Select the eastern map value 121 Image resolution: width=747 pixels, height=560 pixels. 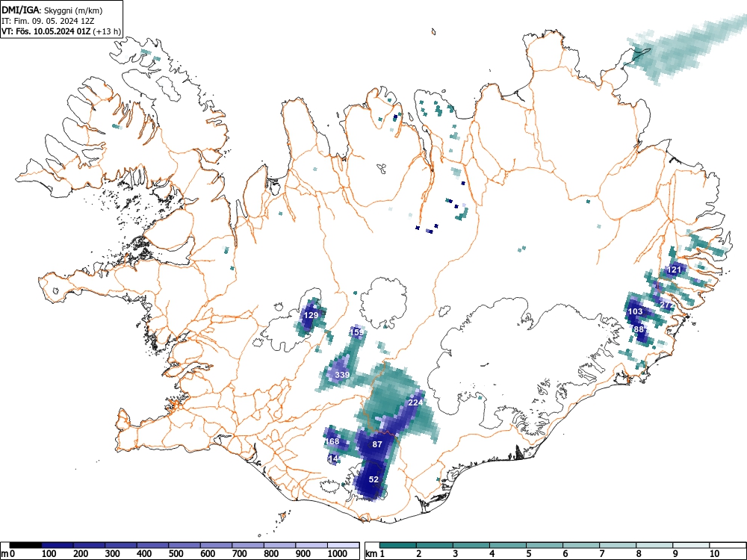tap(674, 270)
